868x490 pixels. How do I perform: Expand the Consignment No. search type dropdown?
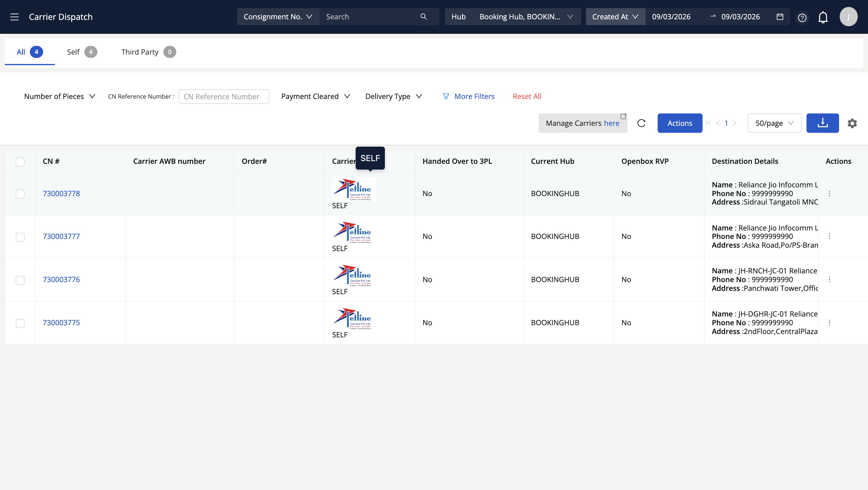[278, 17]
